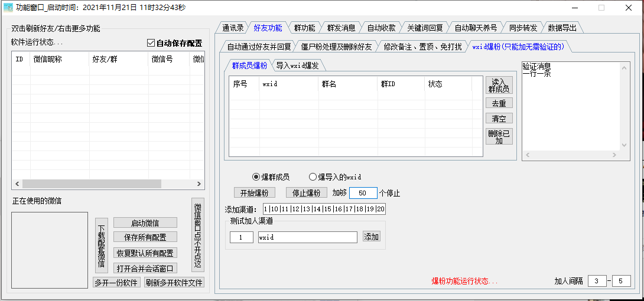Toggle the 自动保存配置 checkbox
The height and width of the screenshot is (301, 644).
point(151,42)
